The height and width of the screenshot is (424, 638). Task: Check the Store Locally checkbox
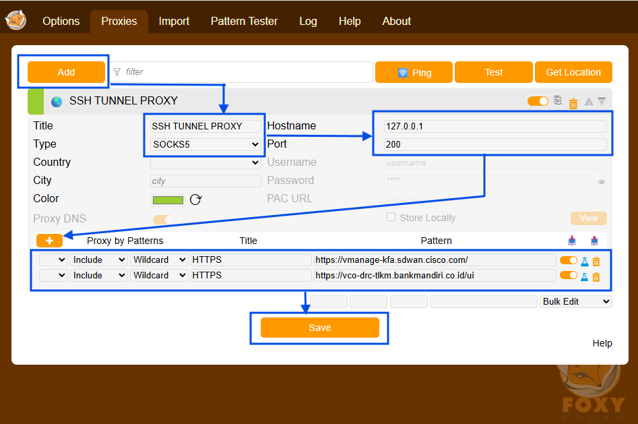point(391,217)
